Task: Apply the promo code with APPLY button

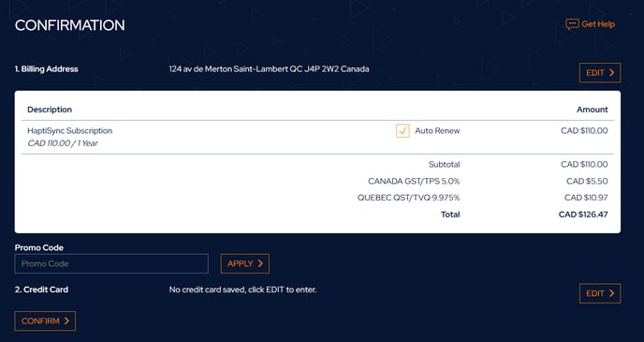Action: [x=245, y=263]
